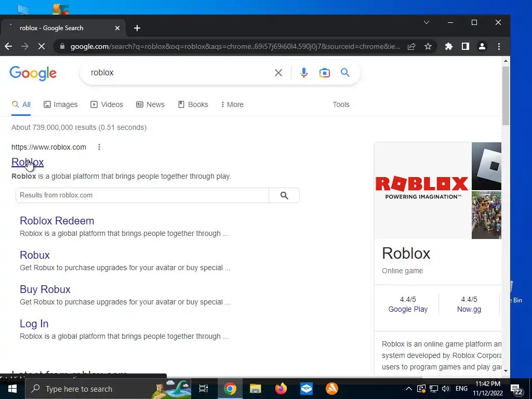Bookmark this page with the star

428,46
